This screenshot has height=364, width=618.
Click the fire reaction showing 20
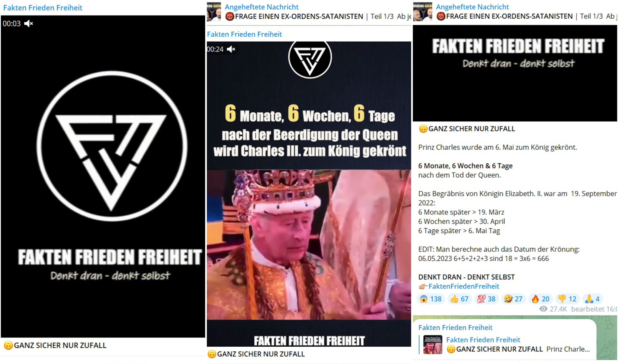point(541,299)
